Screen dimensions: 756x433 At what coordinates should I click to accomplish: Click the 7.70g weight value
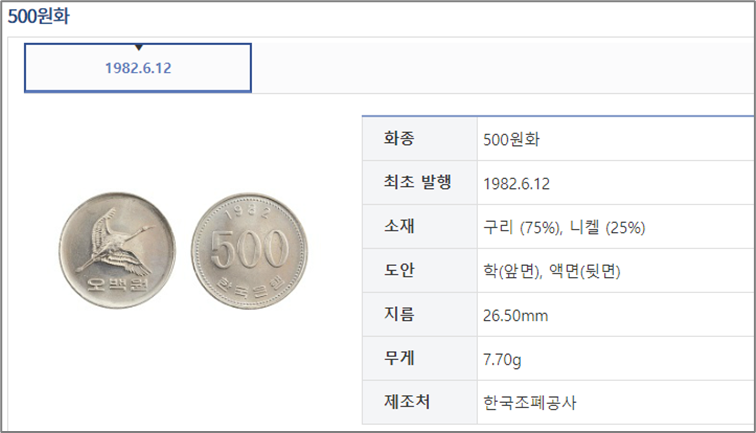(x=502, y=360)
